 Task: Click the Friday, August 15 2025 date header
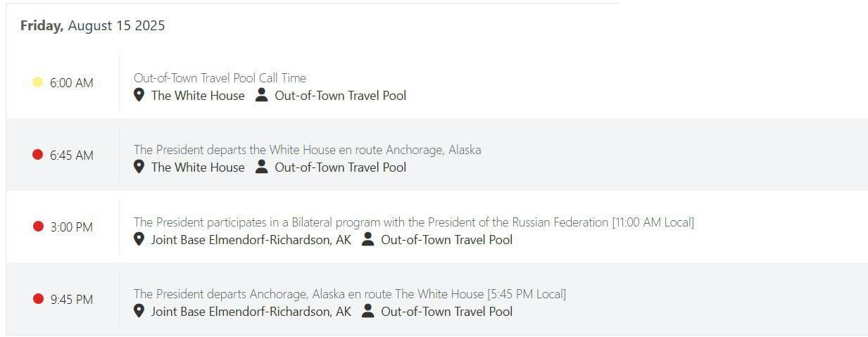click(92, 26)
